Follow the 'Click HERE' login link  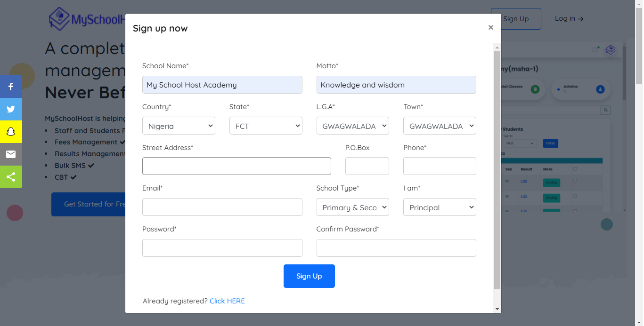coord(227,301)
